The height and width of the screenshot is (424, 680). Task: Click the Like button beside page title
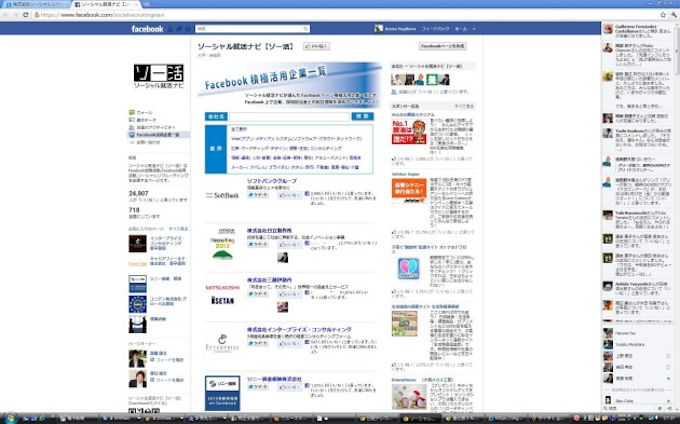coord(316,46)
